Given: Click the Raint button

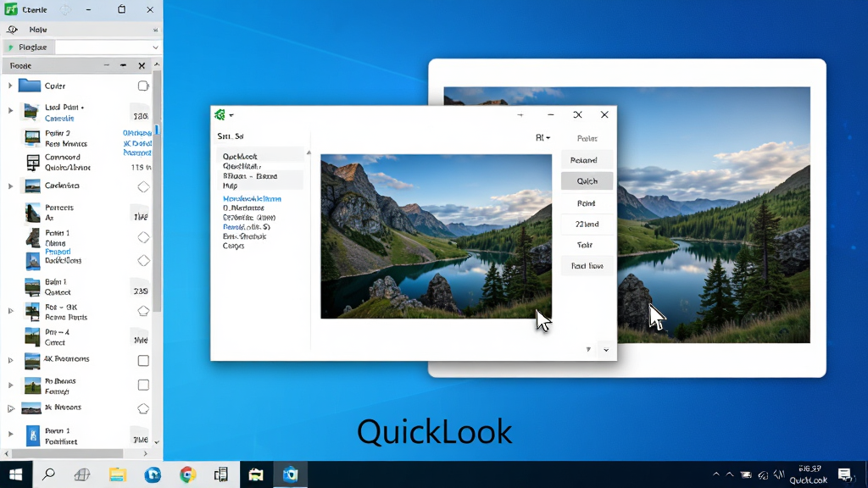Looking at the screenshot, I should pyautogui.click(x=587, y=203).
